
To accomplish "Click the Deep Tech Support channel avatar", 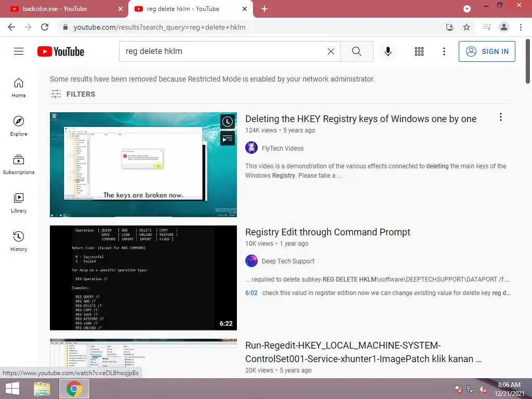I will [x=251, y=261].
